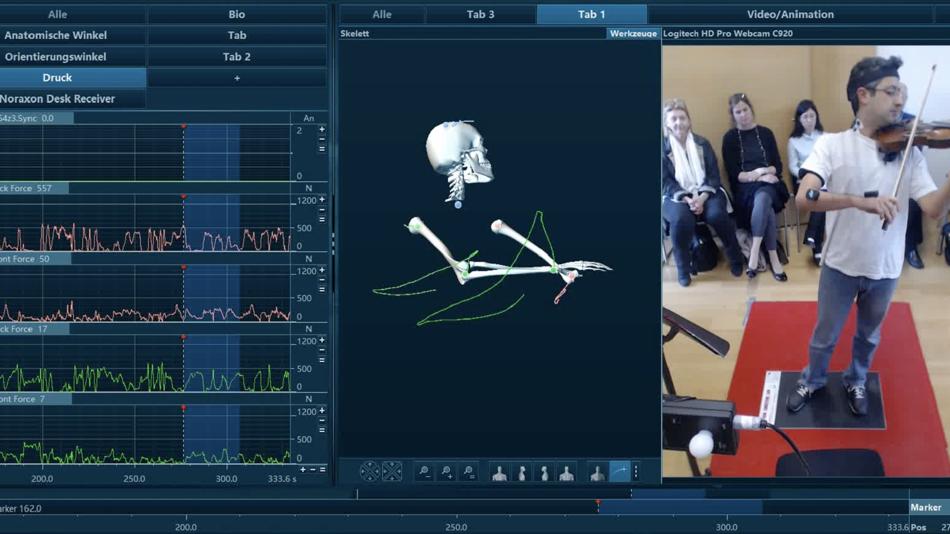Click equals icon on Force 17 chart

(322, 359)
